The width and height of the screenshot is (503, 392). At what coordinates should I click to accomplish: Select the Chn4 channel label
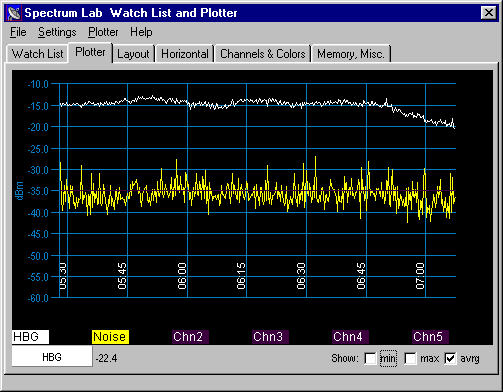click(x=350, y=337)
